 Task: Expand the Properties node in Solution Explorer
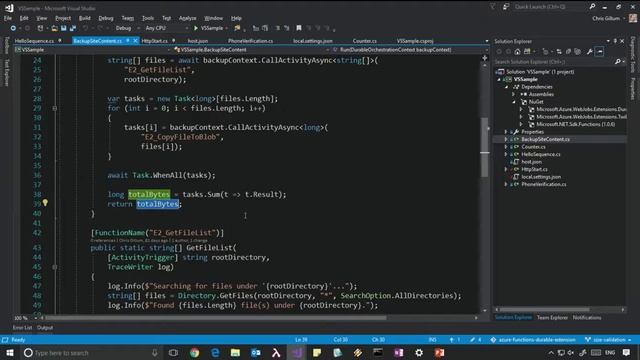(506, 132)
